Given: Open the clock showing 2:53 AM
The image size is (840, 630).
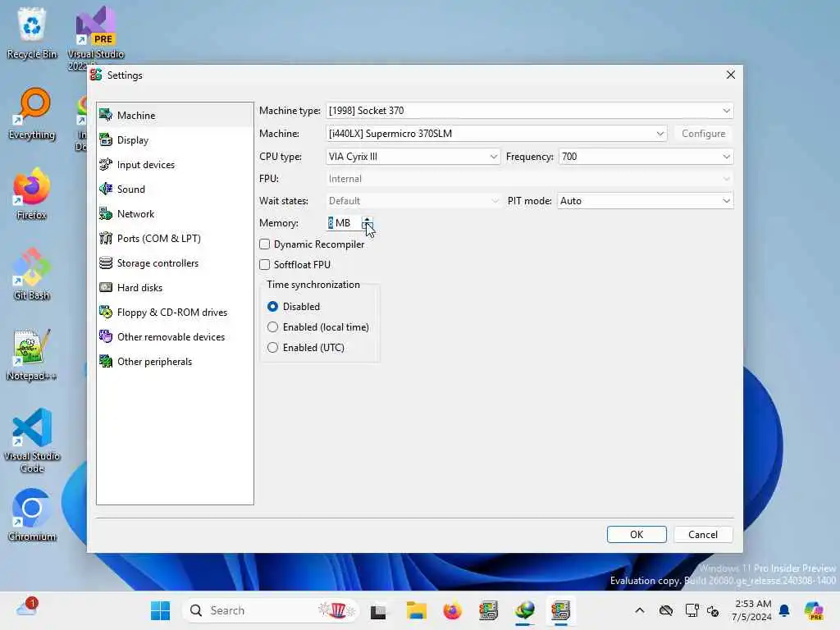Looking at the screenshot, I should [x=751, y=610].
